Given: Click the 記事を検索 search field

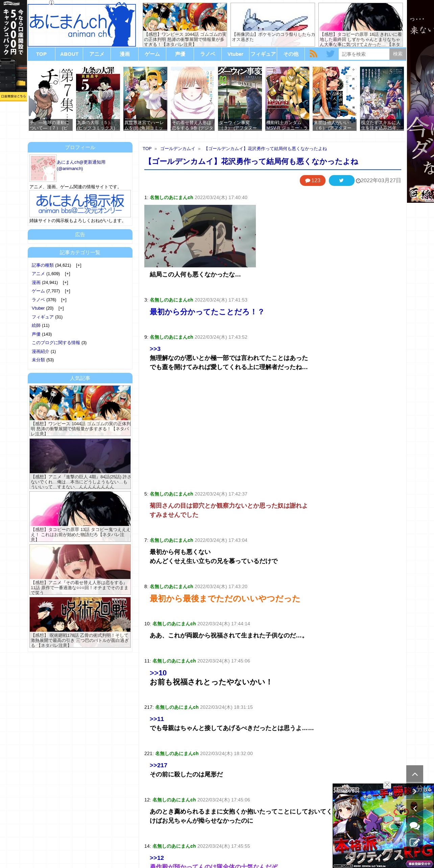Looking at the screenshot, I should [364, 54].
